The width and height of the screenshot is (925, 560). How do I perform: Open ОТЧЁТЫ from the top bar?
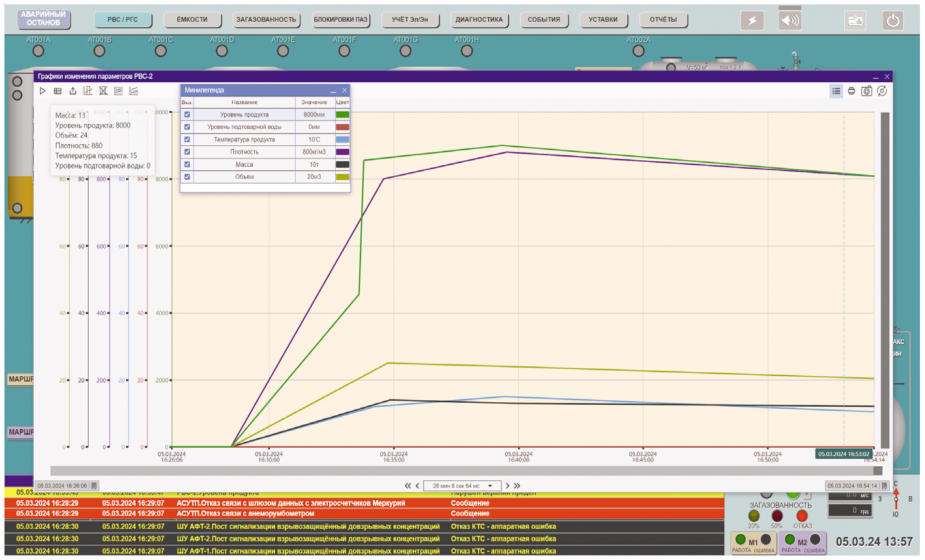tap(664, 20)
